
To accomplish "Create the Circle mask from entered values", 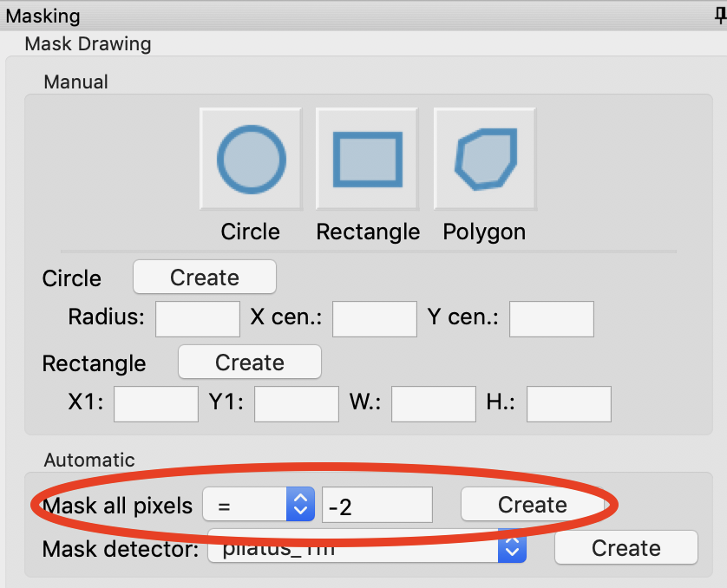I will click(205, 277).
